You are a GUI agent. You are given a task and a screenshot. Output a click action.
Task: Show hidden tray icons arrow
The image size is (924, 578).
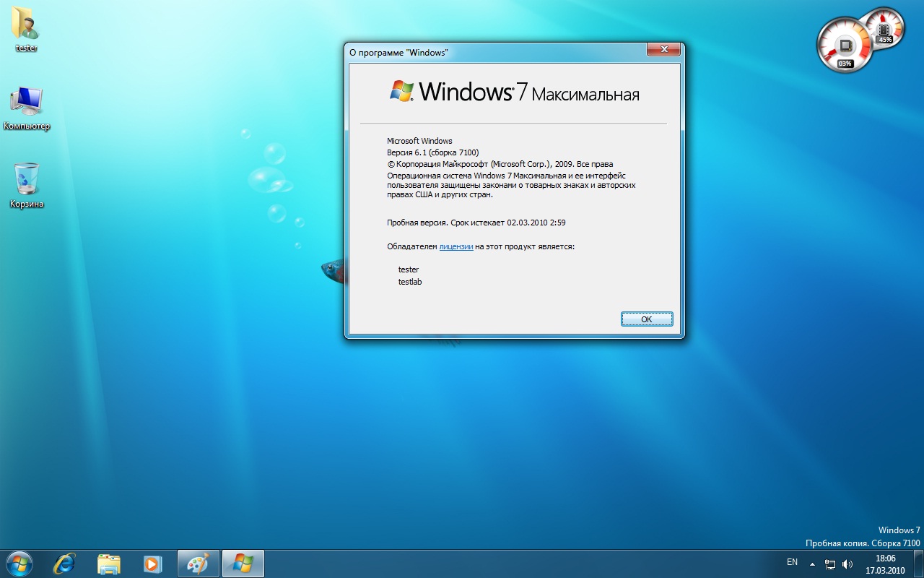click(x=812, y=564)
